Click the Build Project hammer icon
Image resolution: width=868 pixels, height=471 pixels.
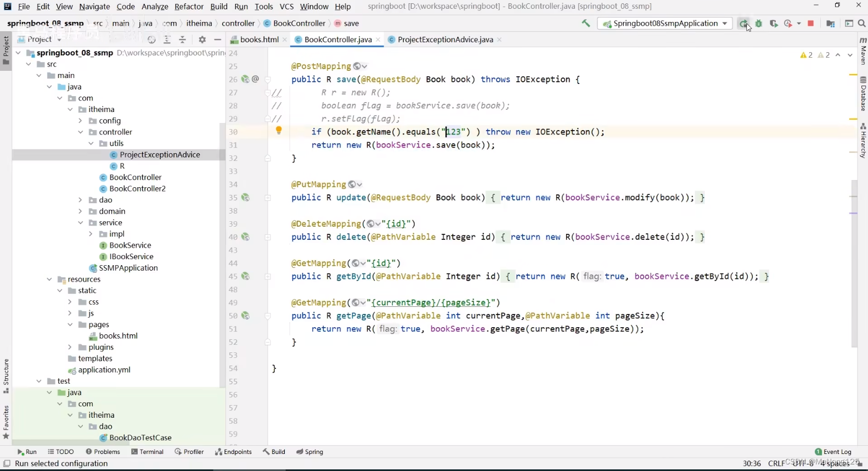pyautogui.click(x=586, y=24)
